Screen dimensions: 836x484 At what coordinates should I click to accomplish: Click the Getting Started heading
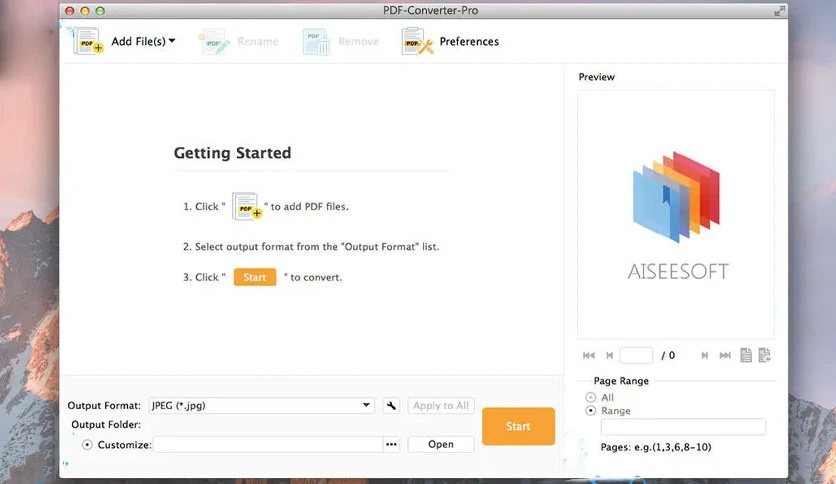click(232, 153)
